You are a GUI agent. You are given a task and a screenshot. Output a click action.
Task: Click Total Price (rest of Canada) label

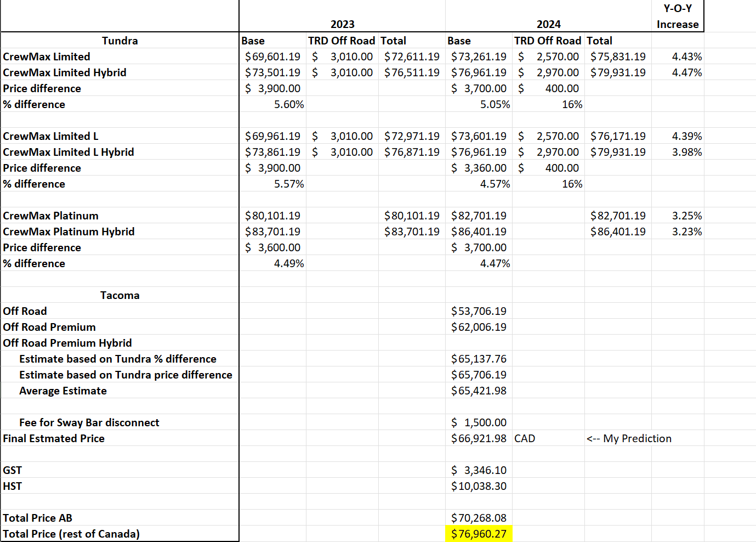click(71, 534)
